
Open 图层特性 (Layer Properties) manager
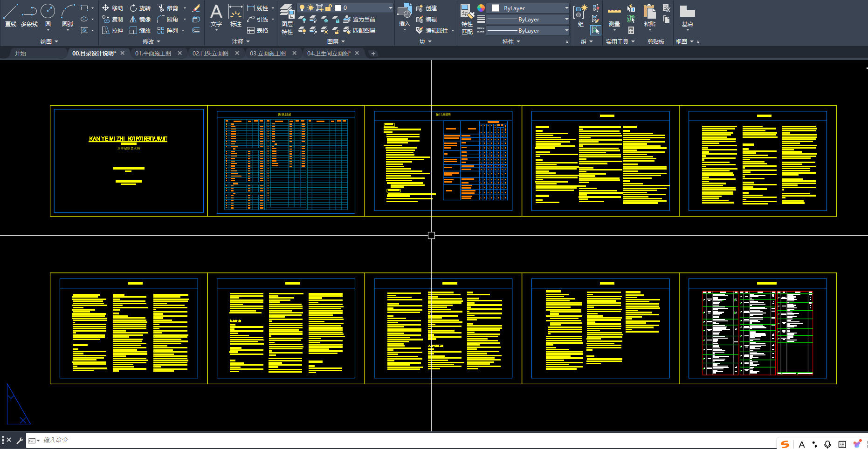(x=287, y=19)
